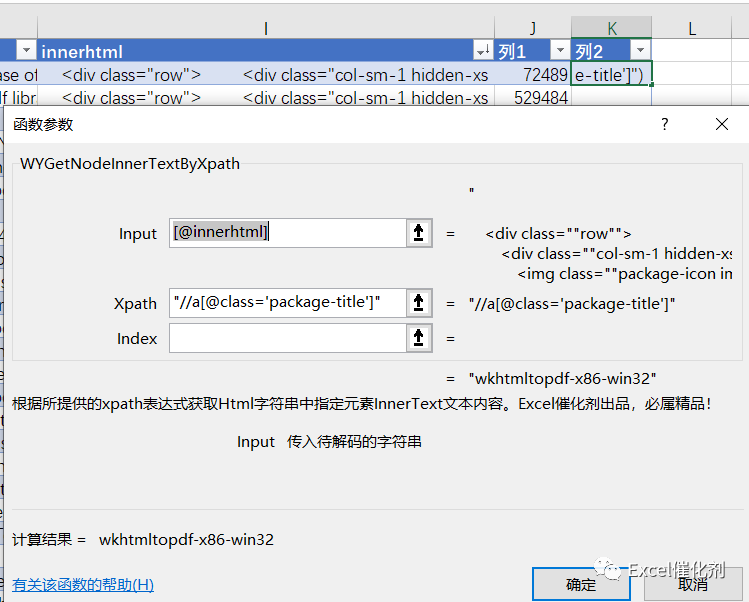Select column I header
Image resolution: width=749 pixels, height=602 pixels.
coord(266,29)
